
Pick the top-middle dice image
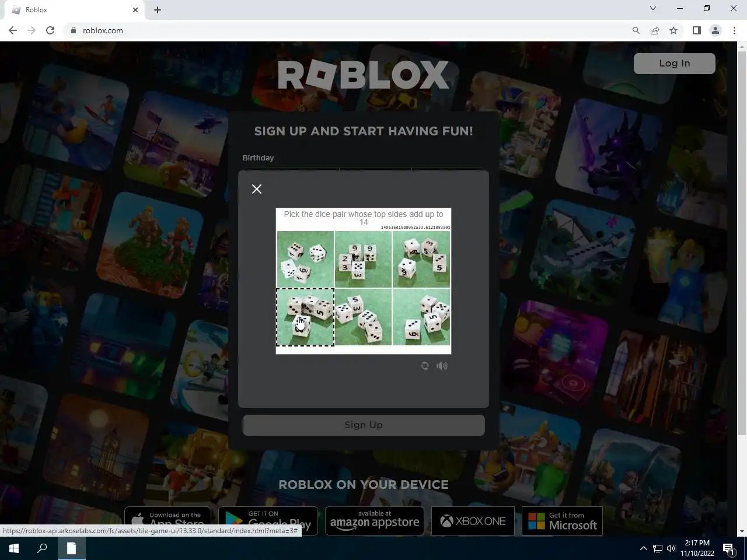click(363, 260)
